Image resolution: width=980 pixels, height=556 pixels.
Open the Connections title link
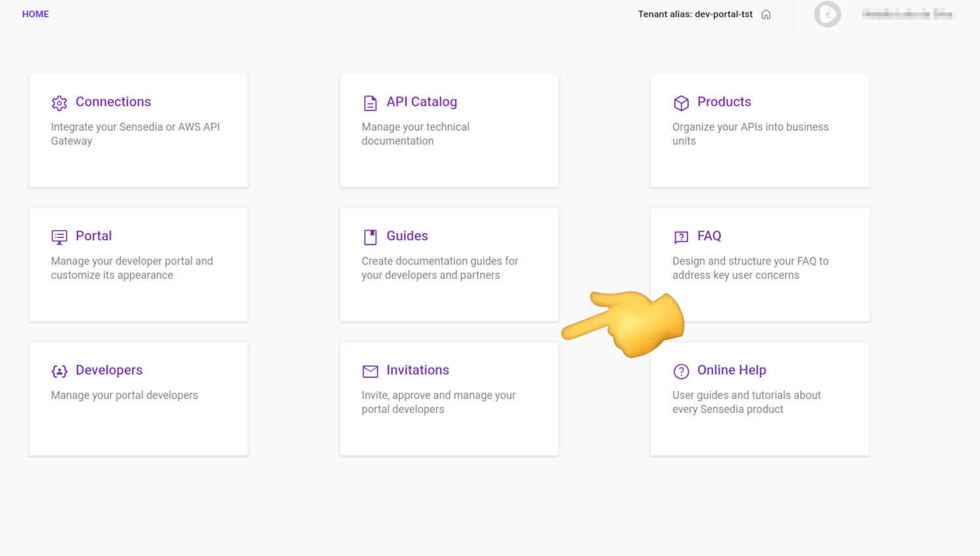click(113, 102)
